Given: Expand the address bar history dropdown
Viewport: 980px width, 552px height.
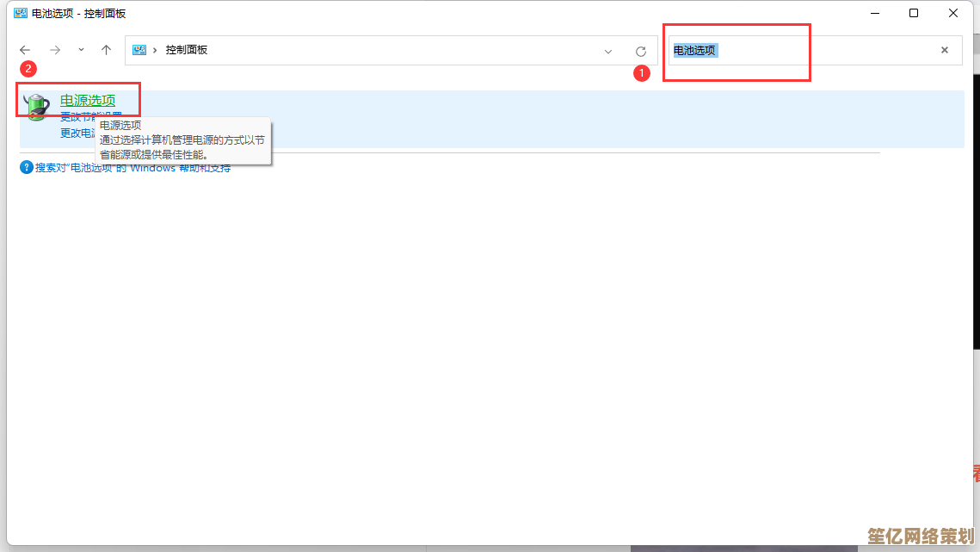Looking at the screenshot, I should tap(608, 51).
